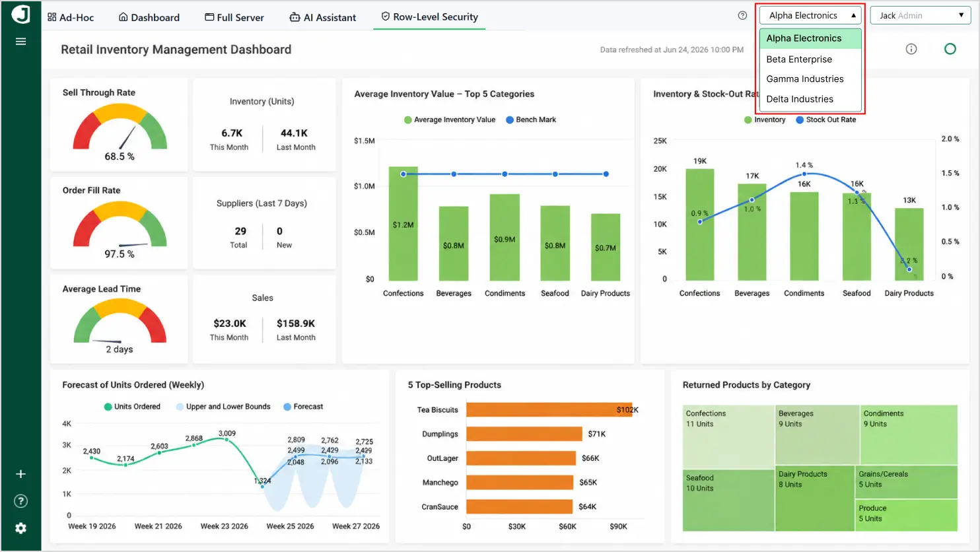Click the Grains/Cereals treemap tile
Image resolution: width=980 pixels, height=552 pixels.
(x=907, y=482)
